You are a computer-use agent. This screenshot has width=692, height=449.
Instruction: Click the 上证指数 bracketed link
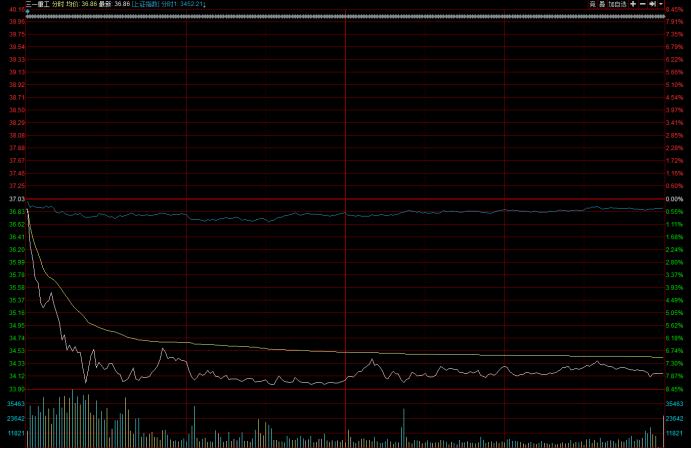pos(145,4)
